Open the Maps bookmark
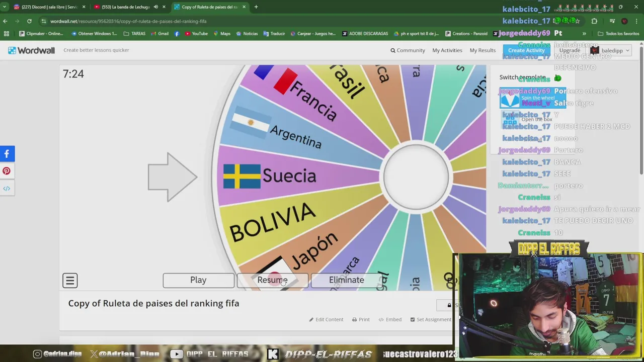Image resolution: width=644 pixels, height=362 pixels. point(222,34)
